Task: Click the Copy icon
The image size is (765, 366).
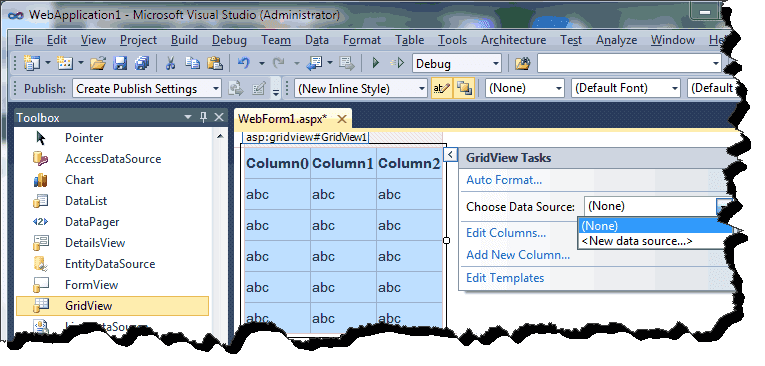Action: coord(193,63)
